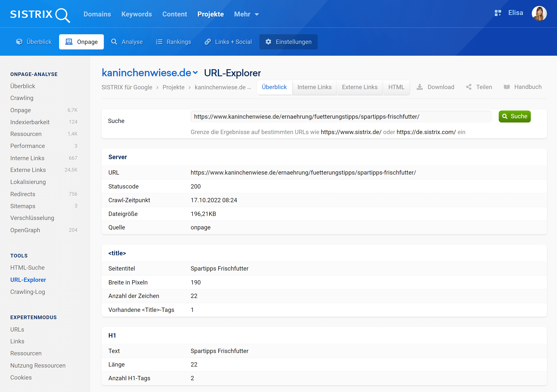Click the Rankings list icon

click(x=159, y=42)
